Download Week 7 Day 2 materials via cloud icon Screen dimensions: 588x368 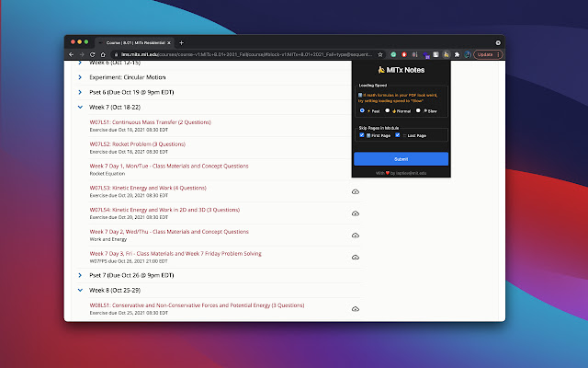pyautogui.click(x=355, y=236)
